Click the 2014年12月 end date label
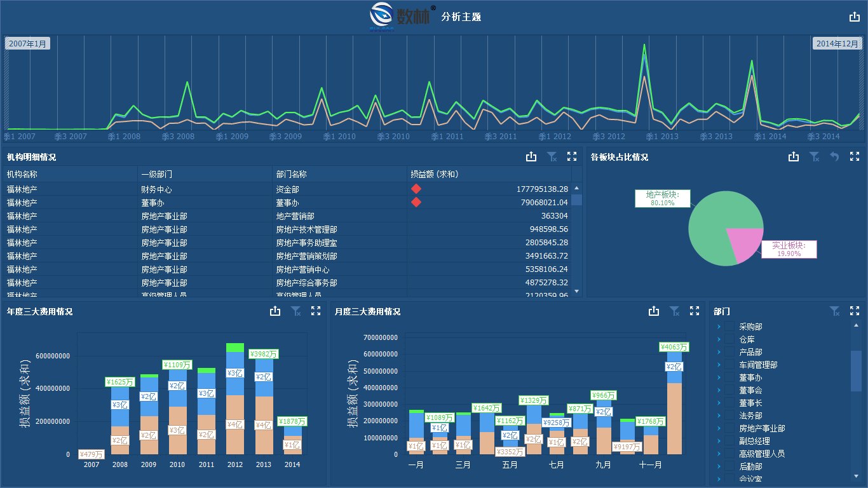 tap(837, 43)
